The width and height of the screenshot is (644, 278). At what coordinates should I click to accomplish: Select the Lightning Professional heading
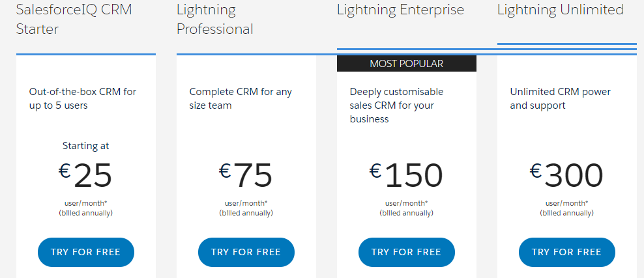pos(215,19)
